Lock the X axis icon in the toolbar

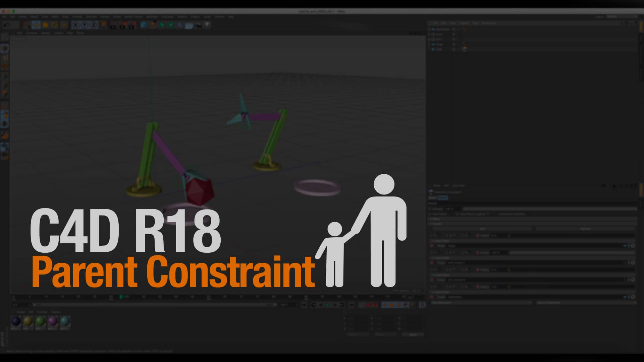pos(75,25)
